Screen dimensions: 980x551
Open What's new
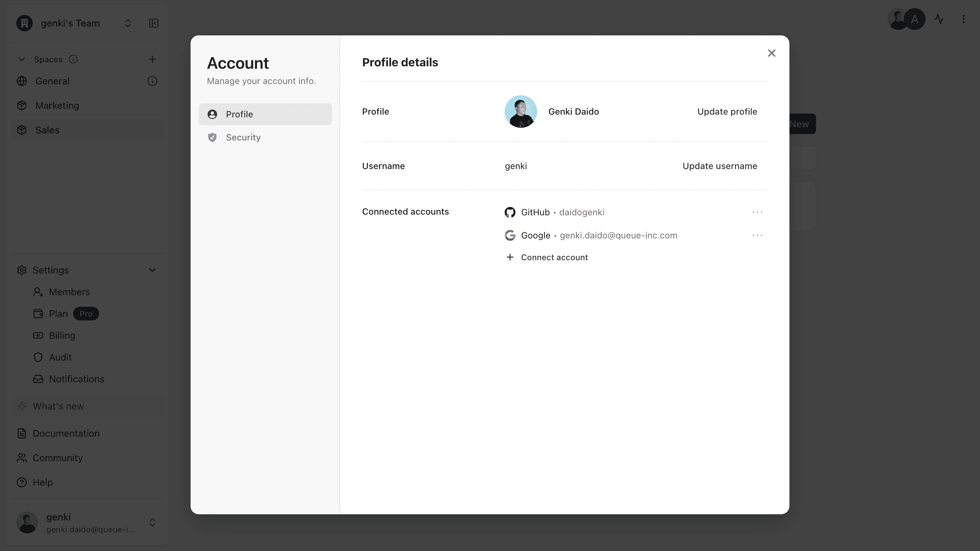coord(87,406)
